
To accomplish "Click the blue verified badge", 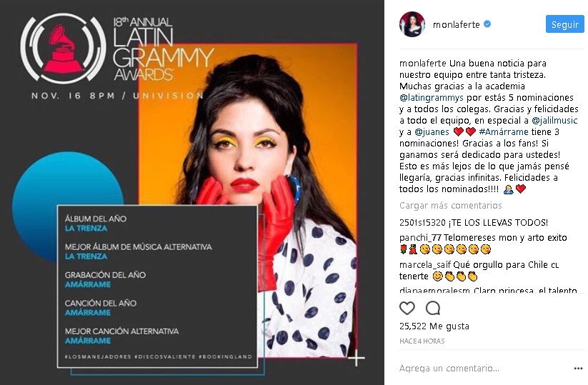I will coord(487,24).
